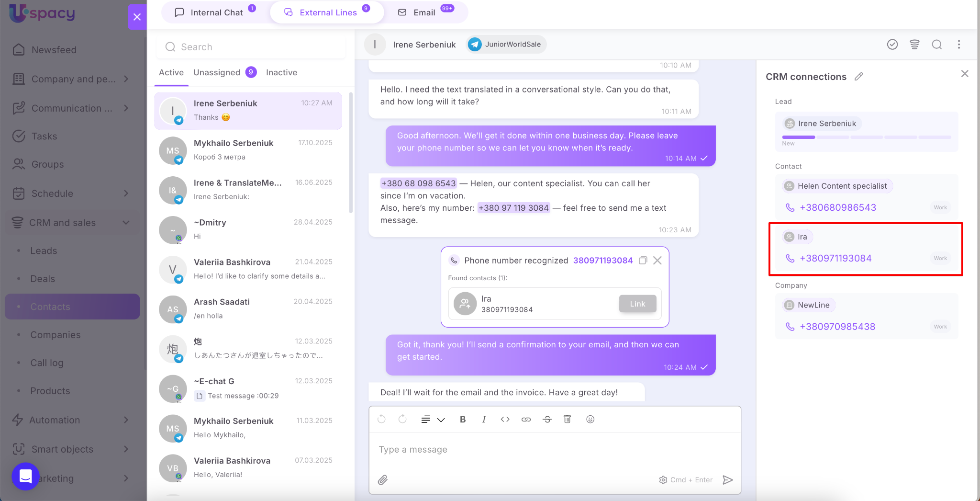This screenshot has width=980, height=501.
Task: Click the lead stage progress bar for Irene
Action: pos(866,137)
